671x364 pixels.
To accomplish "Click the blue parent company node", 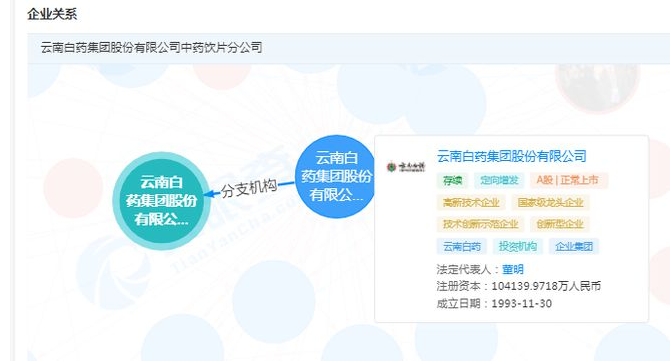I will click(336, 176).
